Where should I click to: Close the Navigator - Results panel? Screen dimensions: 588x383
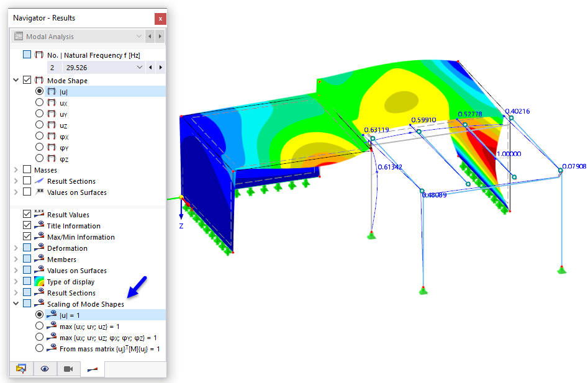160,19
